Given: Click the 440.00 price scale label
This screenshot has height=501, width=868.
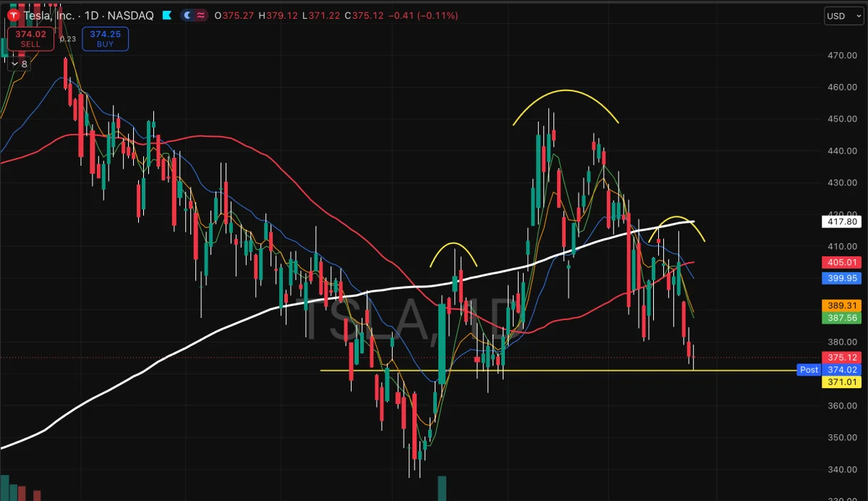Looking at the screenshot, I should coord(843,151).
